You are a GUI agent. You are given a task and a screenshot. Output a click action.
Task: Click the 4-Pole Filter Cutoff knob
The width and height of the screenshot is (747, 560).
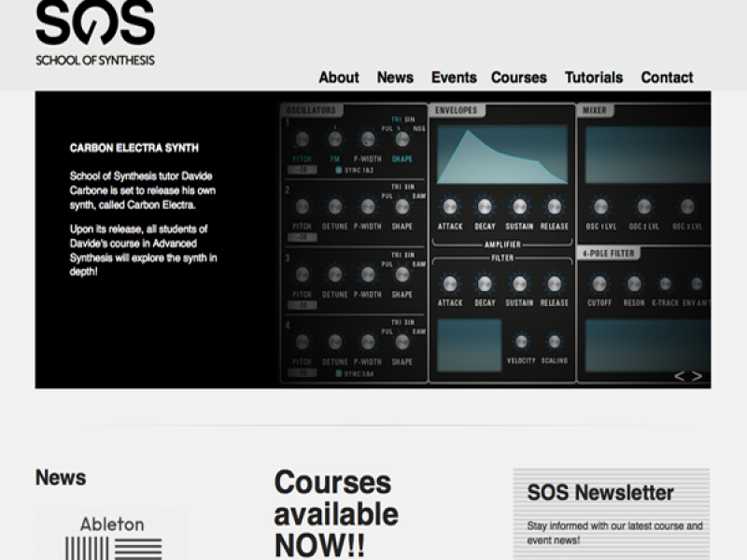pos(599,284)
